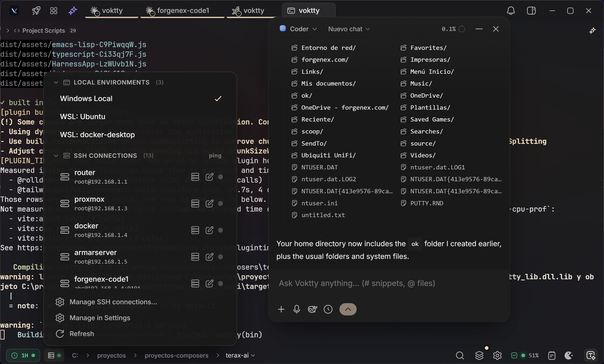The image size is (604, 364).
Task: Open the four-squares grid icon in top bar
Action: (53, 11)
